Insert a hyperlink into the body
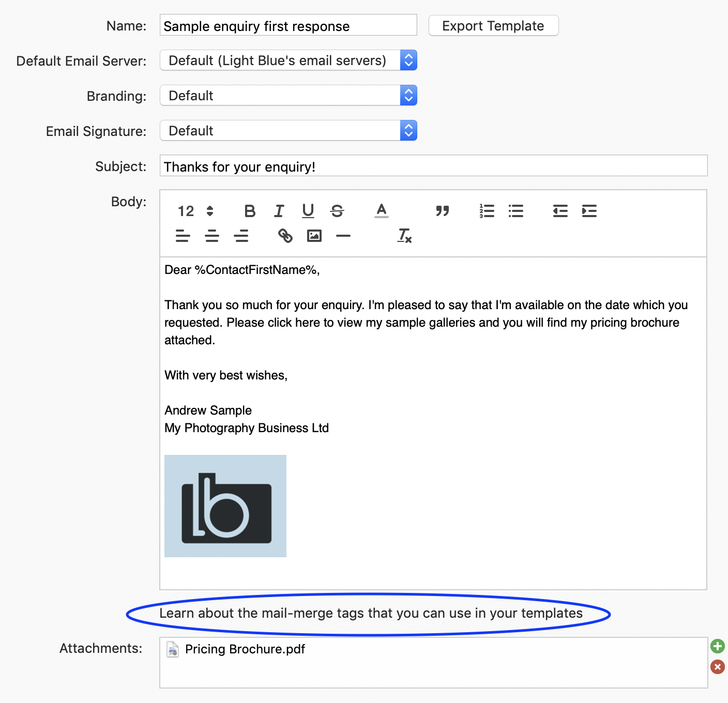Screen dimensions: 728x703 285,236
